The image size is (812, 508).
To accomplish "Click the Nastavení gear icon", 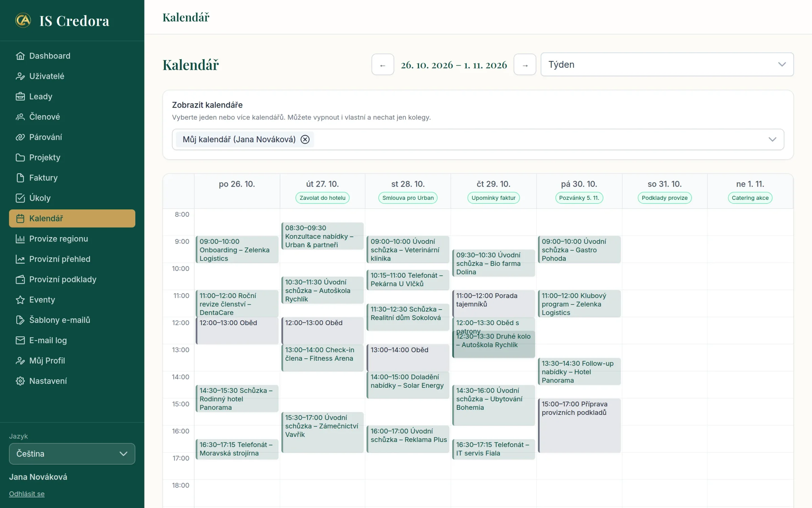I will pyautogui.click(x=20, y=381).
